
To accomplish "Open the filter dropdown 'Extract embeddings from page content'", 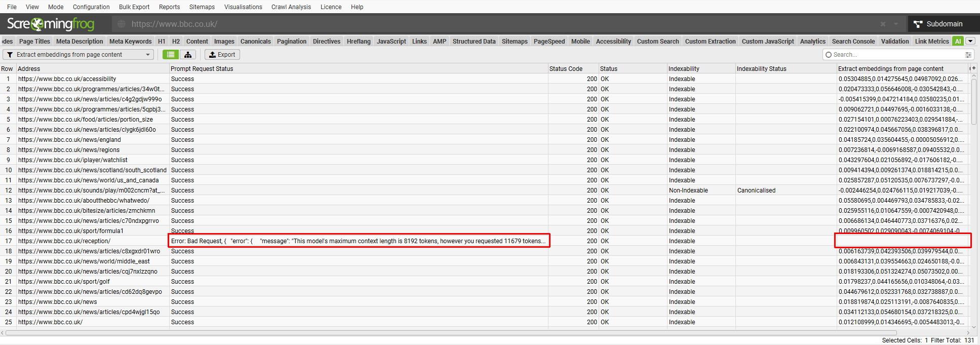I will point(79,55).
